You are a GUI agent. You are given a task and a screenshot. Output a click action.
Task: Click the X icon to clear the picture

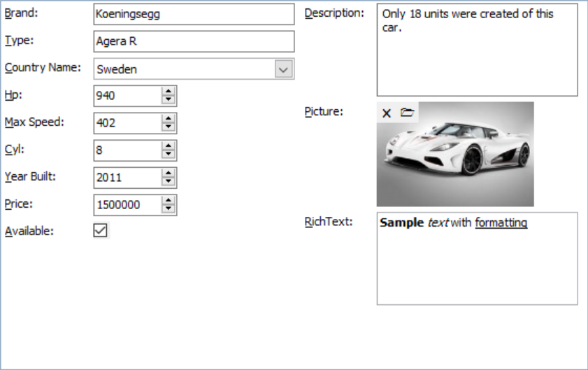(387, 113)
